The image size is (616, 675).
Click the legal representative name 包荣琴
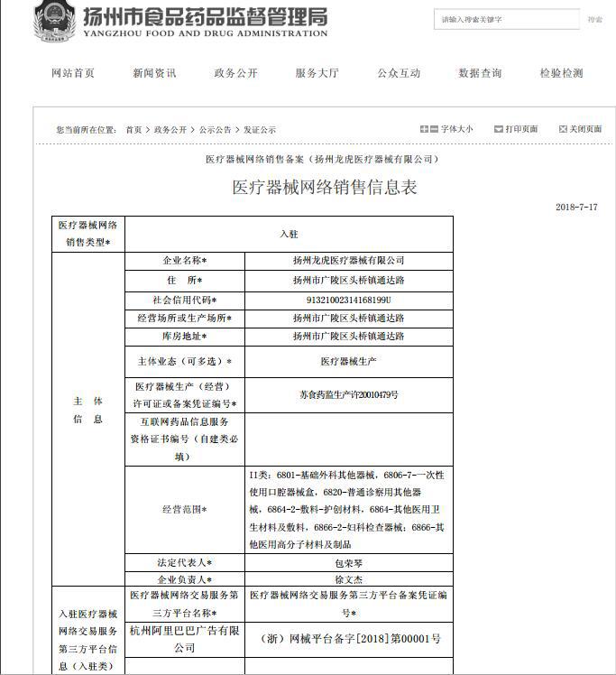[x=348, y=563]
